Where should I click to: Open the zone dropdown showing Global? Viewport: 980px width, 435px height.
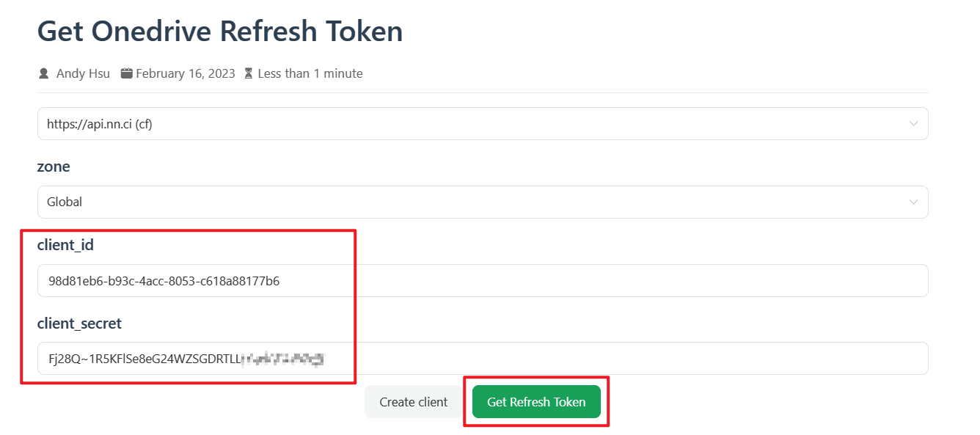[469, 202]
